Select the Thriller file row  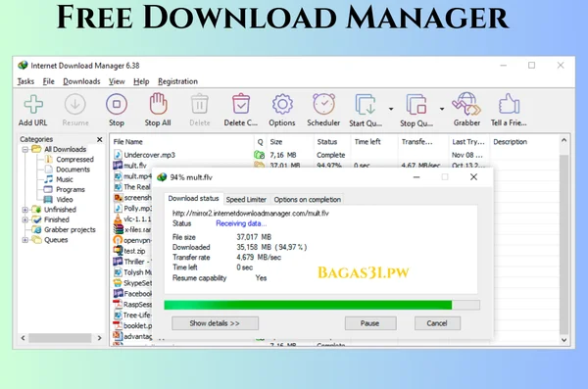132,262
